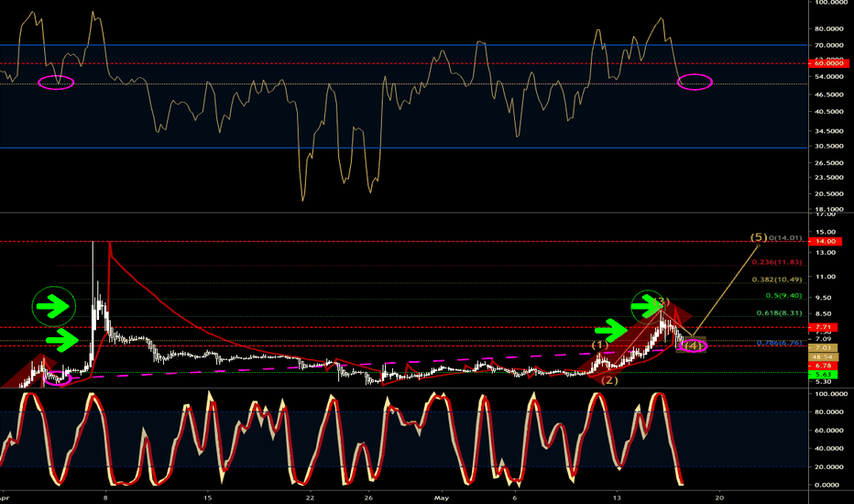Select the tan 7.03 current price tag

(x=823, y=347)
